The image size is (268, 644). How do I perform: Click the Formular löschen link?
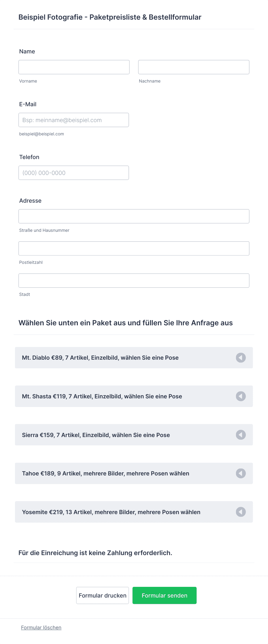pos(41,628)
